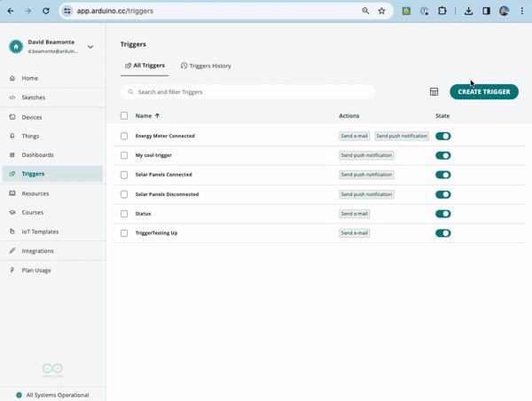The width and height of the screenshot is (532, 401).
Task: Click the Home icon in the sidebar
Action: pyautogui.click(x=12, y=78)
